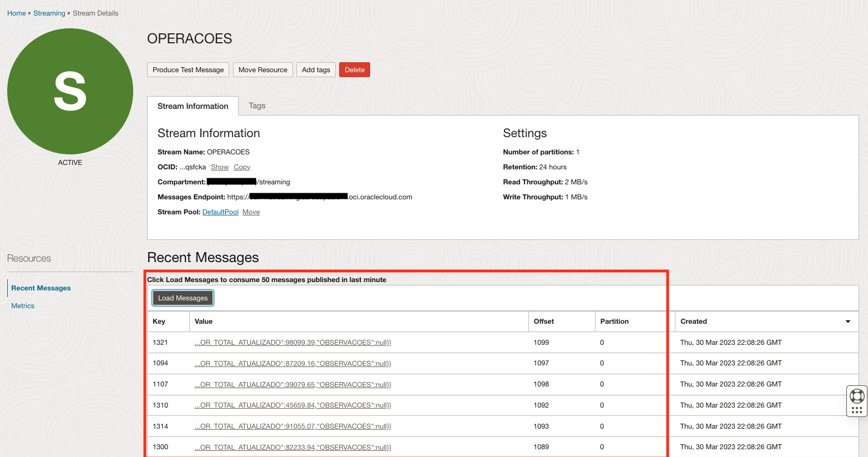Screen dimensions: 868x457
Task: Click the Created column header label
Action: click(x=694, y=322)
